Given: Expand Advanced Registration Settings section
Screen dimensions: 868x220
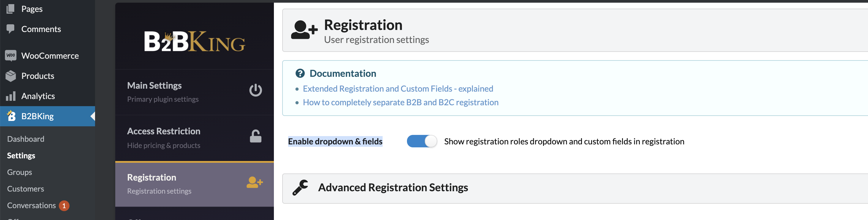Looking at the screenshot, I should coord(575,188).
